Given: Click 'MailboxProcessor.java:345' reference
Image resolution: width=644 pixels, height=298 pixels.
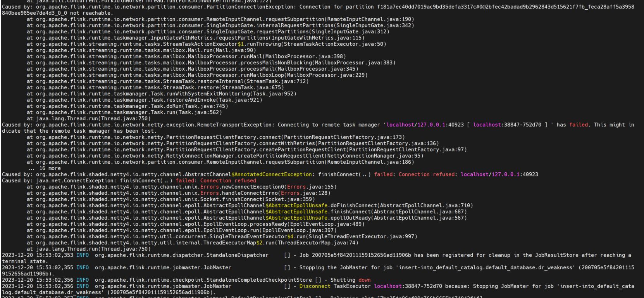Looking at the screenshot, I should (x=317, y=69).
